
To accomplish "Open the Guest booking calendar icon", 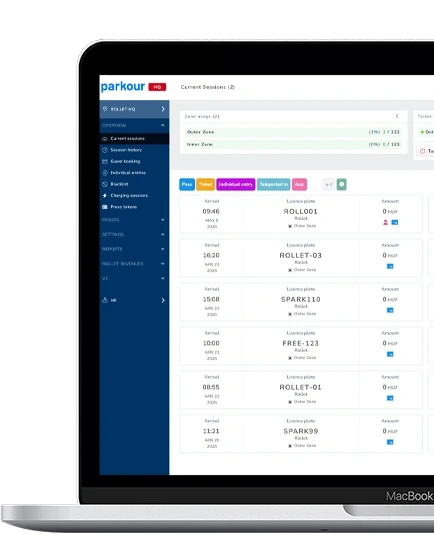I will (105, 161).
